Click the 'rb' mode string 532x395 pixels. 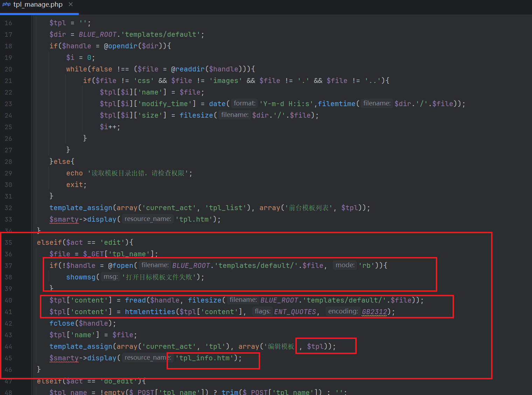point(366,265)
